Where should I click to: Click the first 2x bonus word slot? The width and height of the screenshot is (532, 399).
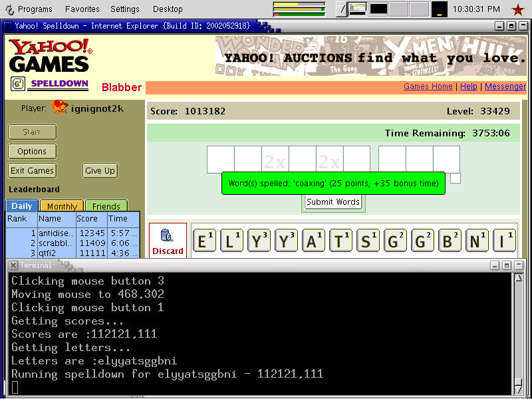275,160
